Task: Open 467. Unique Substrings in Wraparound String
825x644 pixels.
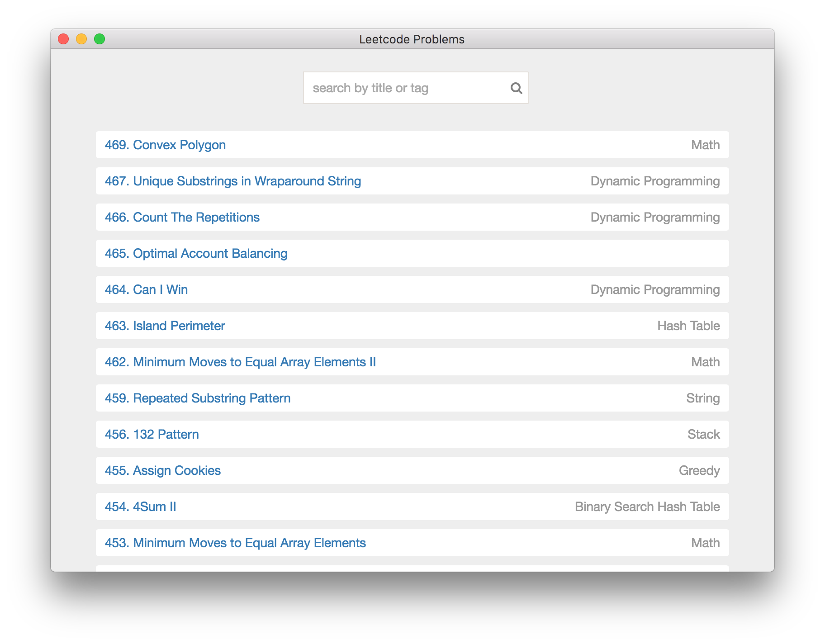Action: pos(233,181)
